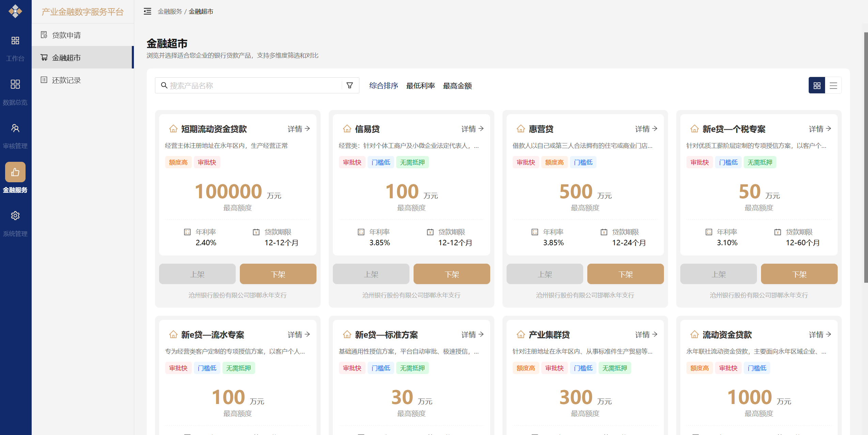Open 系统管理 settings gear
This screenshot has height=435, width=868.
pos(15,216)
